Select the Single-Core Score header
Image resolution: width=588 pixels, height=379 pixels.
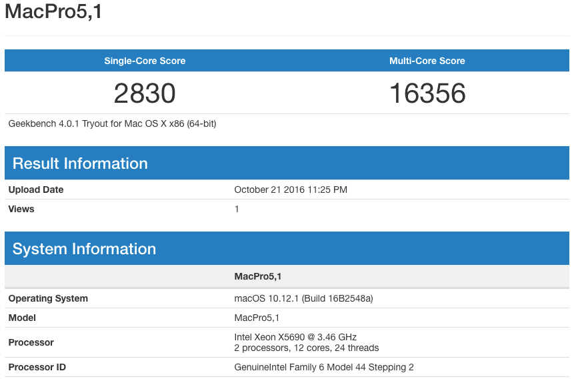point(145,61)
